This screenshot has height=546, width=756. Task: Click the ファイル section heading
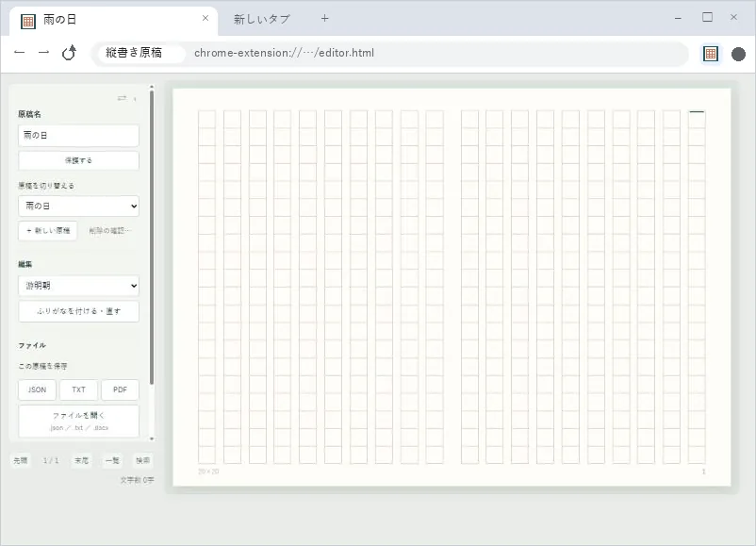[x=32, y=345]
